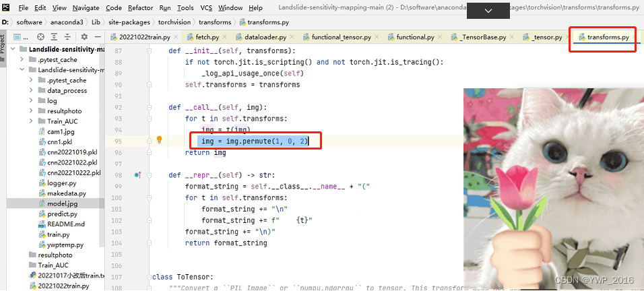Fold the __call__ method on line 92
This screenshot has height=291, width=644.
click(x=150, y=108)
